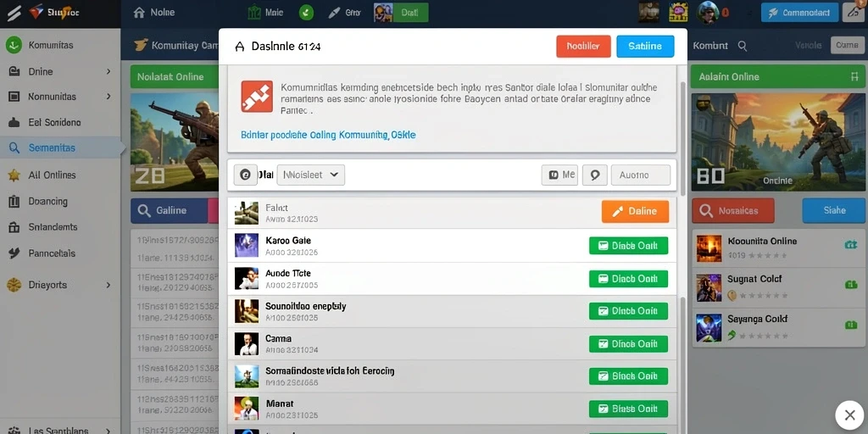Expand the Drieyorts sidebar item
The height and width of the screenshot is (434, 868).
(x=60, y=285)
